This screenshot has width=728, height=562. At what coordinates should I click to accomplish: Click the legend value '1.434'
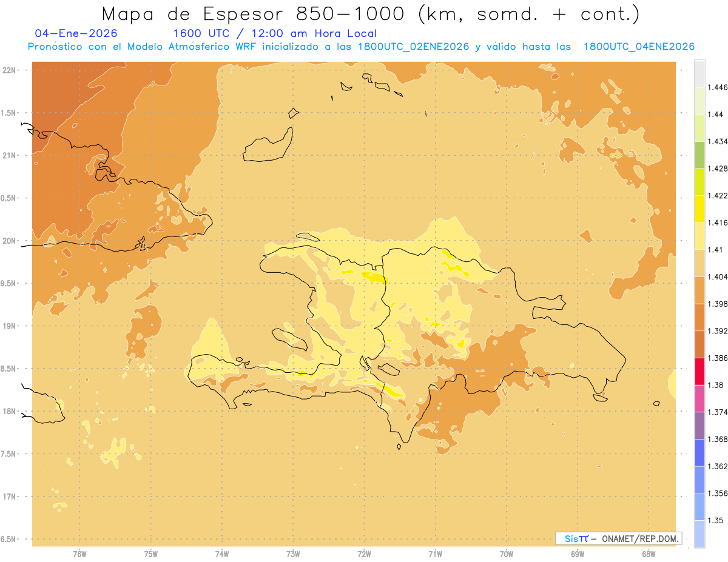coord(718,141)
